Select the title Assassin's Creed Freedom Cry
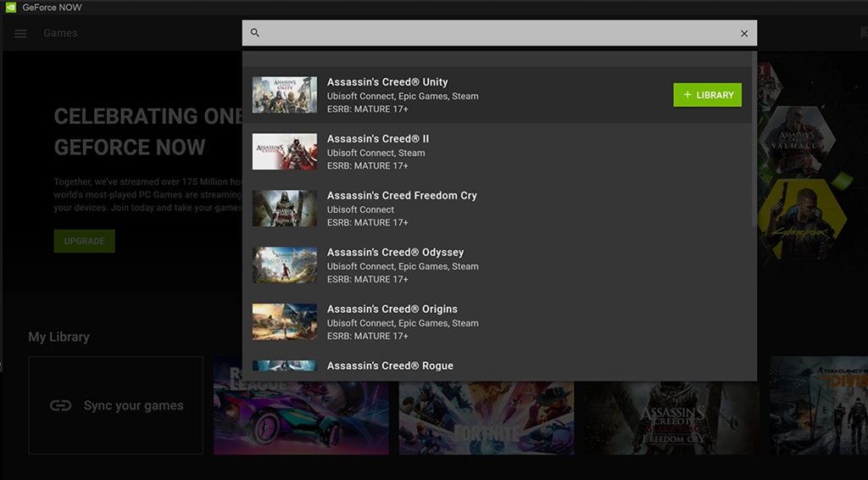The width and height of the screenshot is (868, 480). (402, 195)
